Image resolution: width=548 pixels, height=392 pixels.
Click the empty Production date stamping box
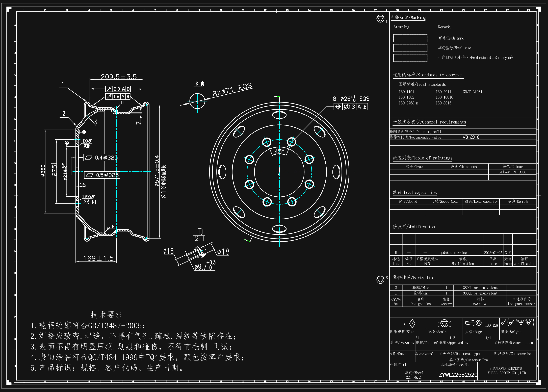410,58
